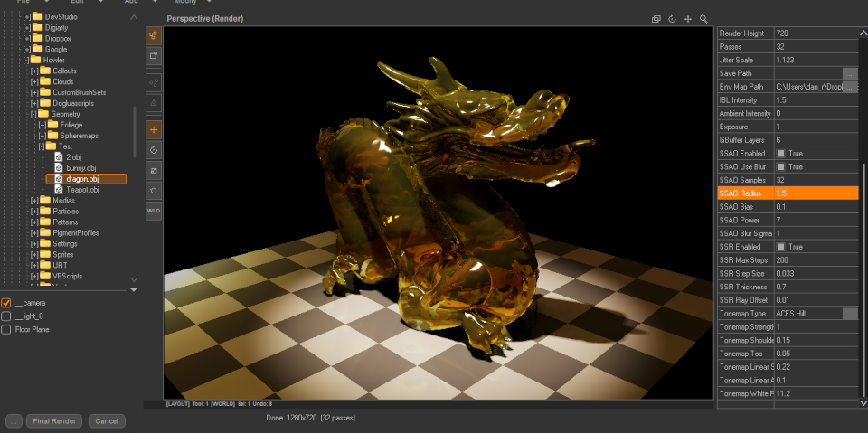Collapse the Howler folder

tap(26, 60)
